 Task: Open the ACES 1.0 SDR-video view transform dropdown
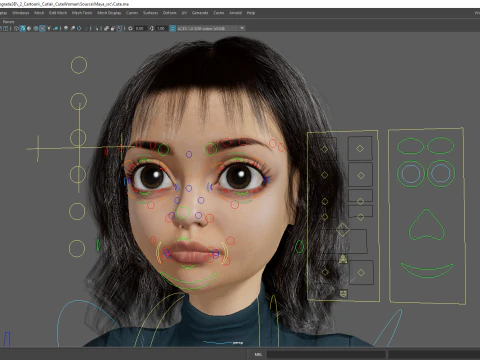[x=211, y=28]
